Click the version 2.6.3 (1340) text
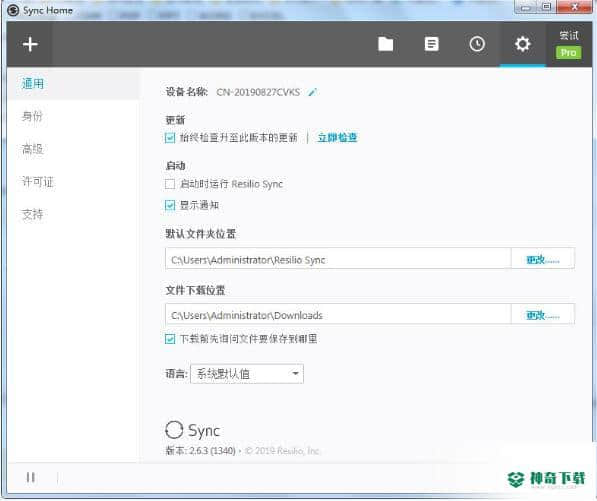The height and width of the screenshot is (501, 597). pyautogui.click(x=201, y=451)
